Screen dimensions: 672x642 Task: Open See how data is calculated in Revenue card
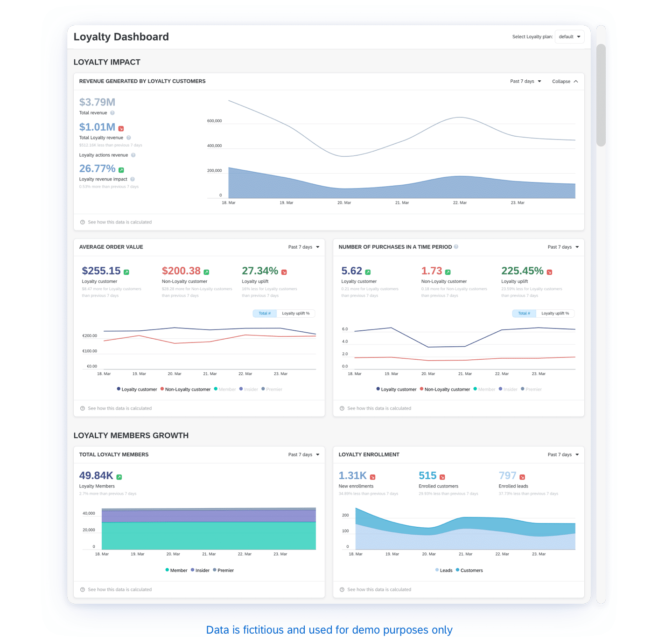pyautogui.click(x=120, y=222)
